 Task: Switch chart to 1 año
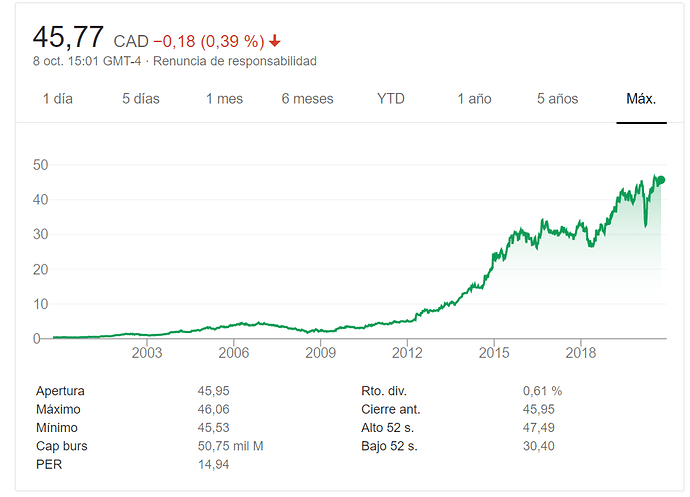(474, 99)
